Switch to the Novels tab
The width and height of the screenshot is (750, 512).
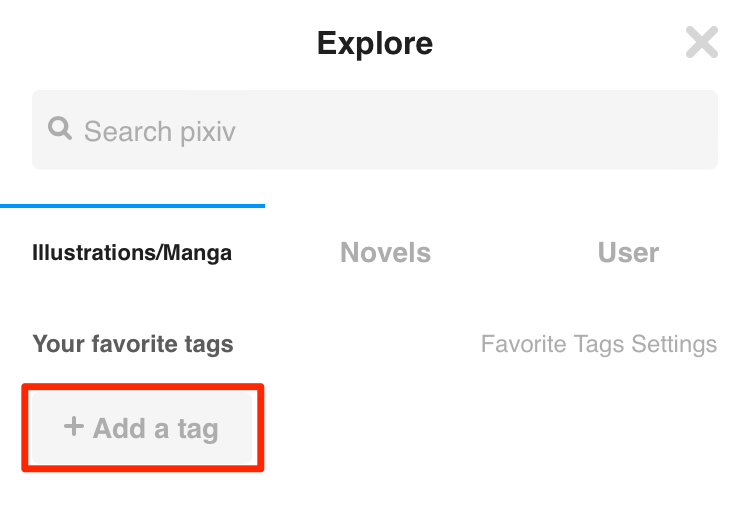click(x=386, y=252)
